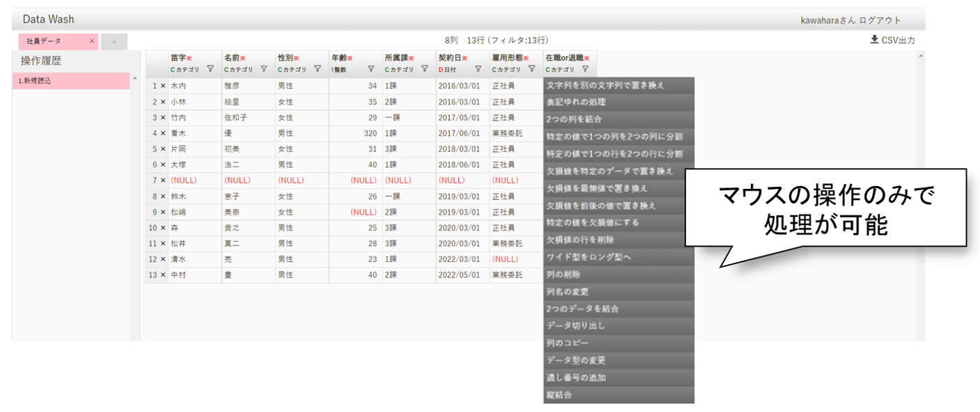980x412 pixels.
Task: Click the CSV出力 download icon
Action: pyautogui.click(x=874, y=40)
